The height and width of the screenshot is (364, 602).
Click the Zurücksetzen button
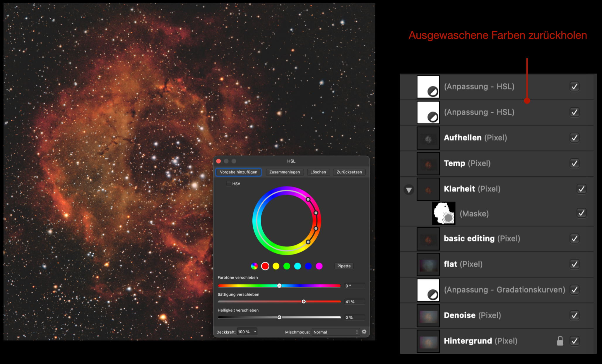(349, 172)
